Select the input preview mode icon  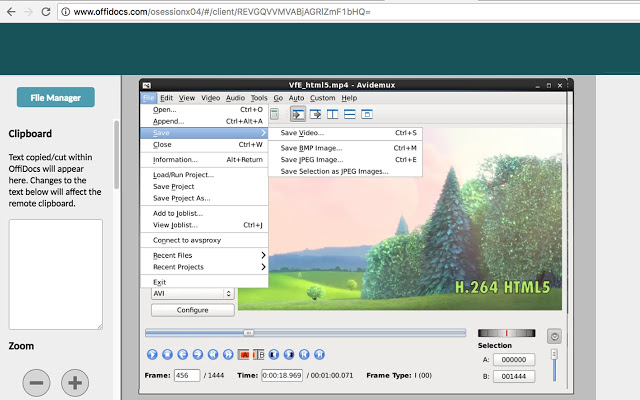coord(298,114)
